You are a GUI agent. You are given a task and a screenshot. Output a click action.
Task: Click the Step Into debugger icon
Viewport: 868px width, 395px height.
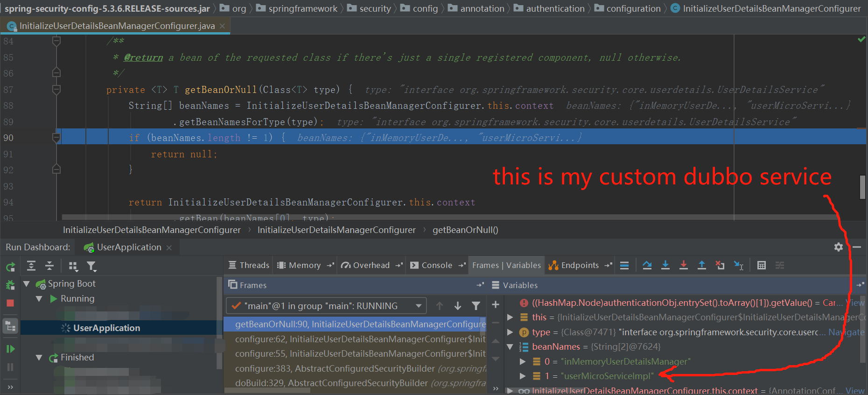click(x=665, y=265)
